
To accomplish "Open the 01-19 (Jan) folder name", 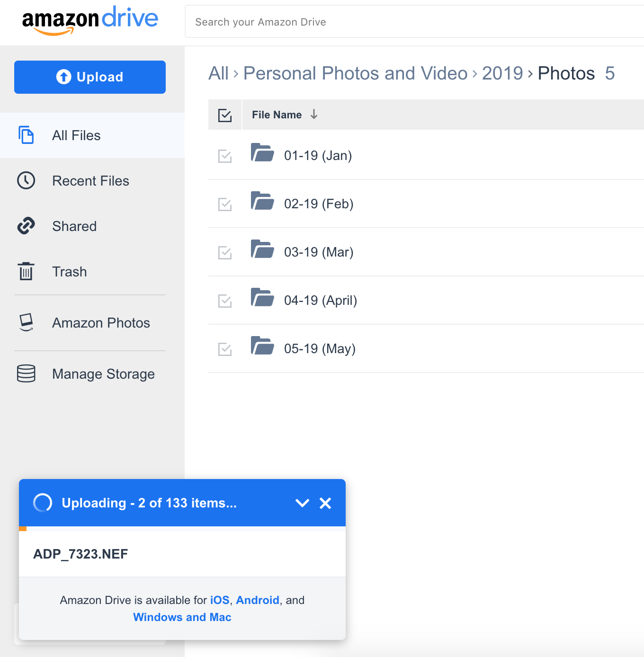I will (x=318, y=156).
